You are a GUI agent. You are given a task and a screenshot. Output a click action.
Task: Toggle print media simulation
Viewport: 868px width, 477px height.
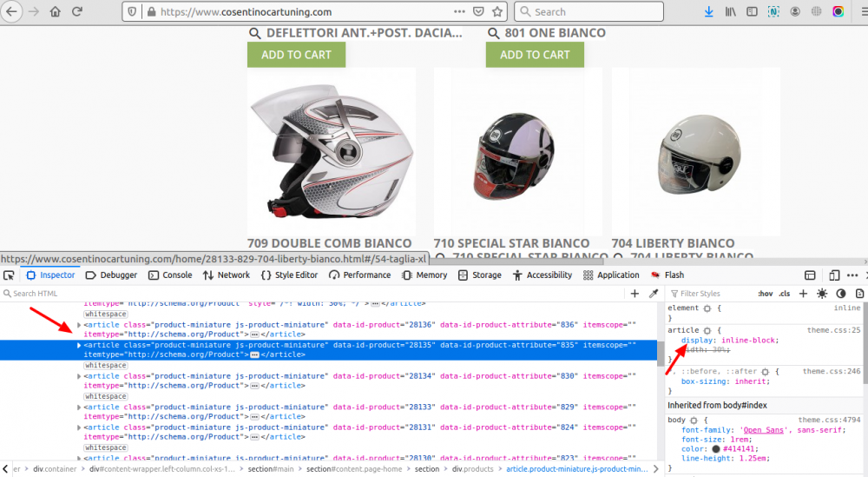click(859, 294)
